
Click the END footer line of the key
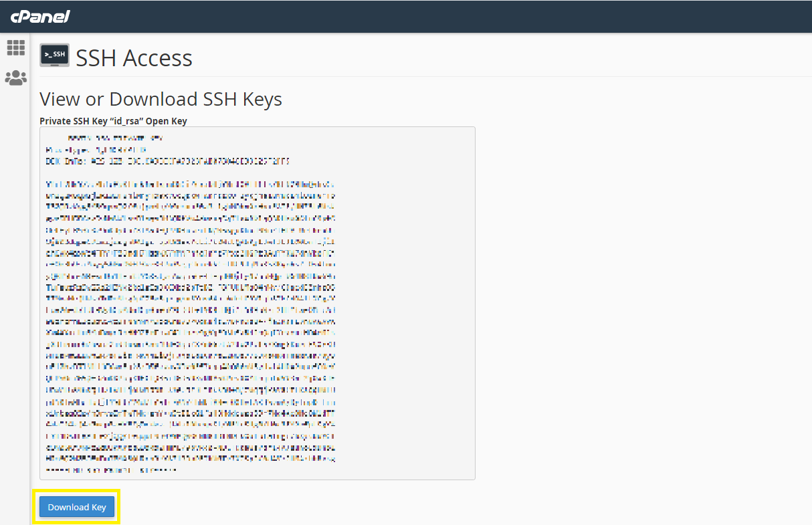110,470
